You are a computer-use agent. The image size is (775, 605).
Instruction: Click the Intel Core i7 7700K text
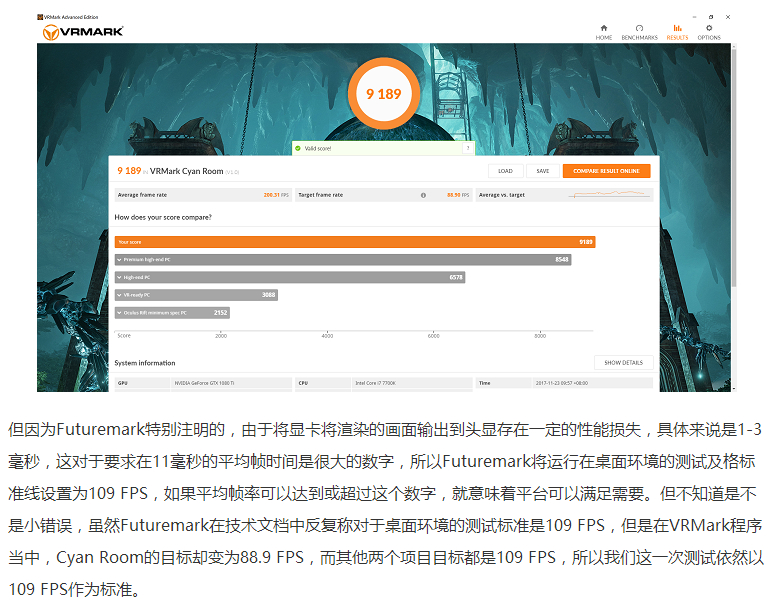tap(375, 383)
